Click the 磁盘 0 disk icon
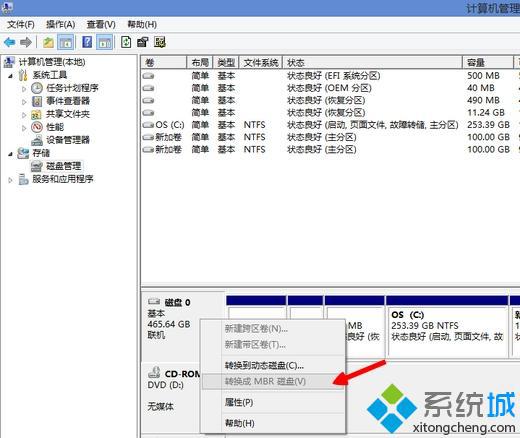The image size is (520, 438). (154, 302)
